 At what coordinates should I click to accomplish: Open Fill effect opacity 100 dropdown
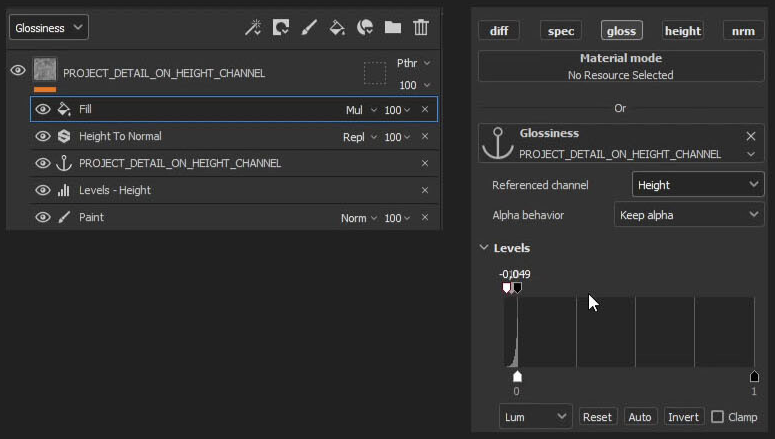[x=397, y=110]
